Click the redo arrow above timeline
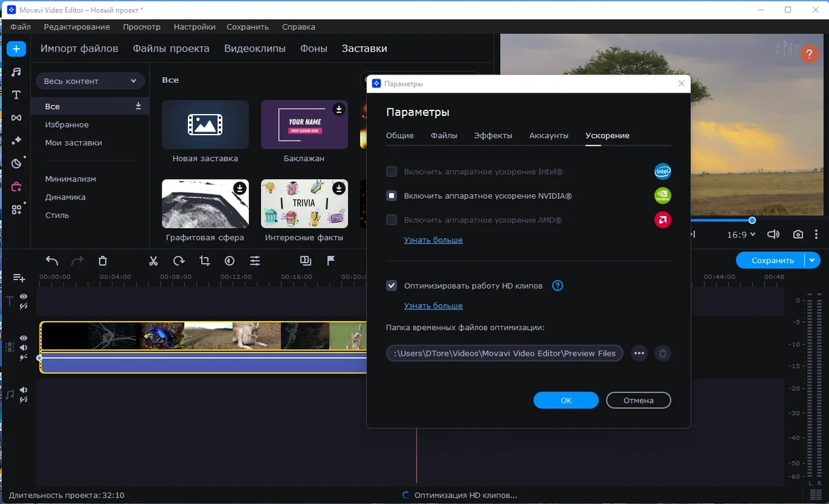829x504 pixels. click(77, 260)
